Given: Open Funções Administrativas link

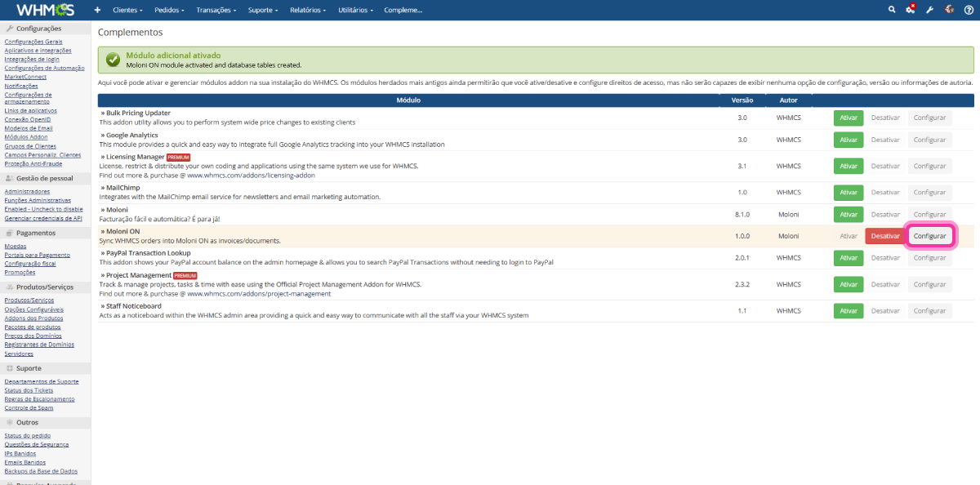Looking at the screenshot, I should pyautogui.click(x=38, y=200).
